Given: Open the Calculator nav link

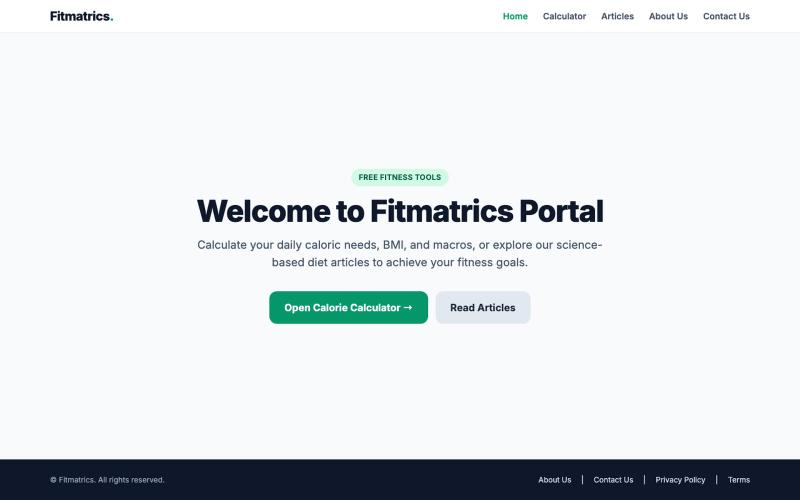Looking at the screenshot, I should coord(564,16).
